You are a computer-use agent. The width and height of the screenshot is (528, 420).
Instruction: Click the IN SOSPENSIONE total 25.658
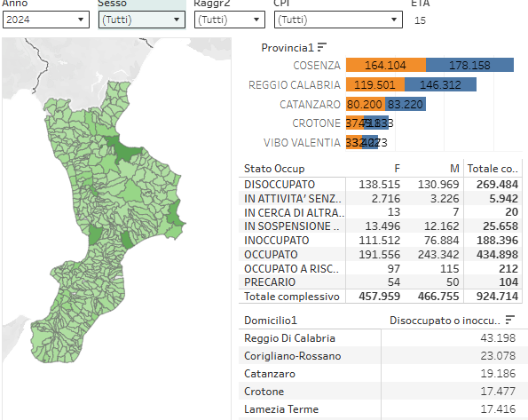coord(500,226)
